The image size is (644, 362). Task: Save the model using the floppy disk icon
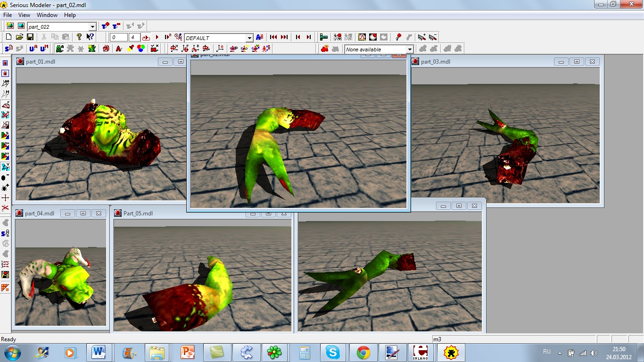[x=30, y=37]
